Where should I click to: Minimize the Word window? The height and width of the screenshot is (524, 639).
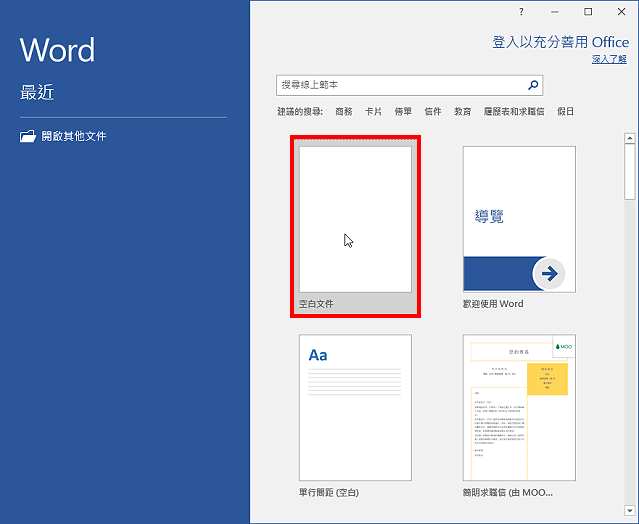(555, 12)
